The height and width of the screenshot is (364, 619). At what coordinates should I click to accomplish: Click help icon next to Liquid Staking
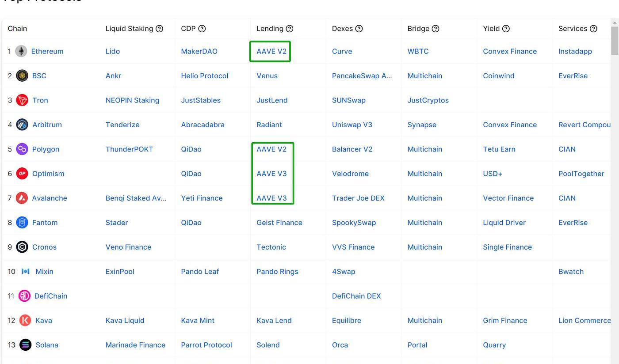pyautogui.click(x=160, y=29)
